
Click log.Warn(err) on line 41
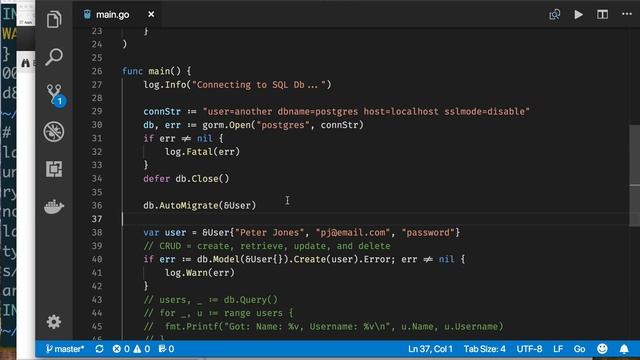tap(200, 273)
